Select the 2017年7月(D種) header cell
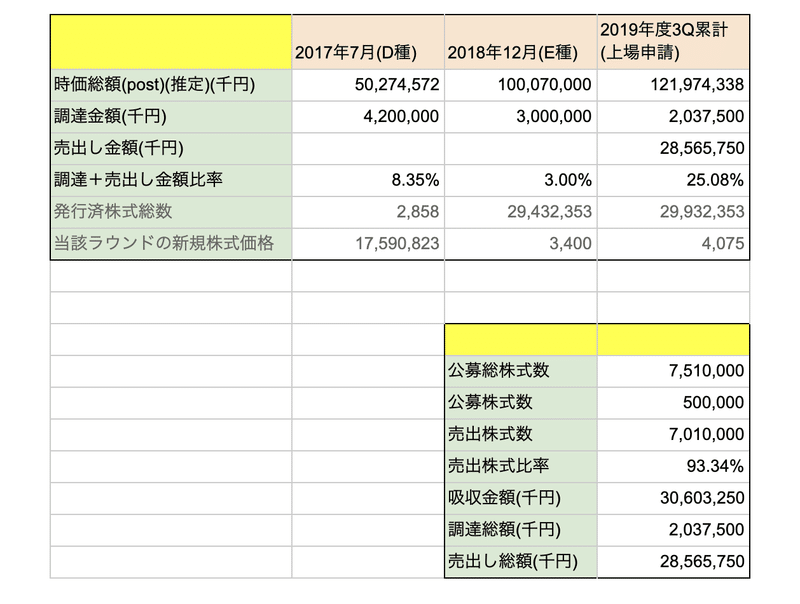The height and width of the screenshot is (604, 800). tap(368, 42)
